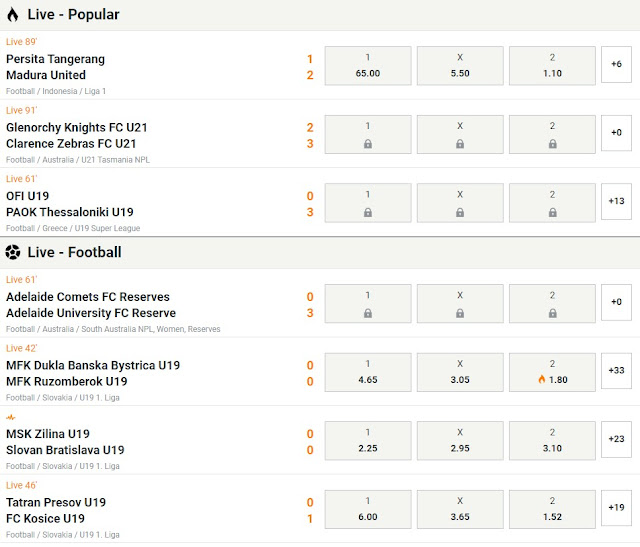Click the live pulse icon above MSK Zilina U19

(11, 417)
